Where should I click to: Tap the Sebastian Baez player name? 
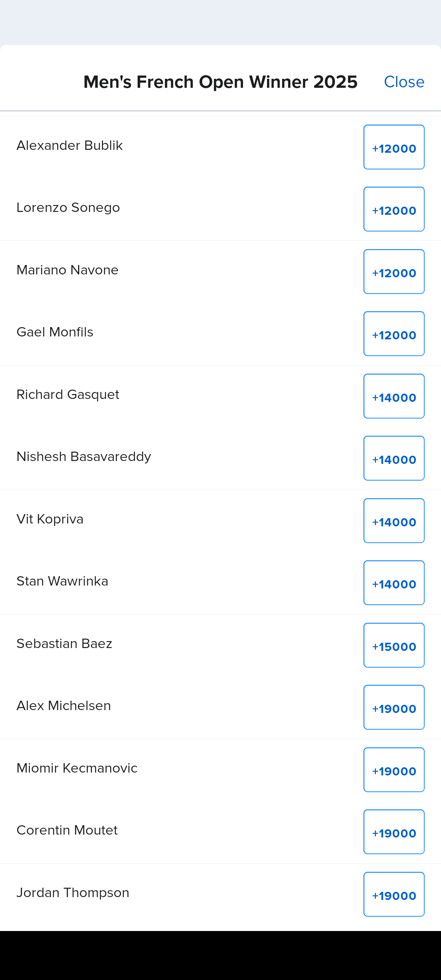tap(64, 644)
